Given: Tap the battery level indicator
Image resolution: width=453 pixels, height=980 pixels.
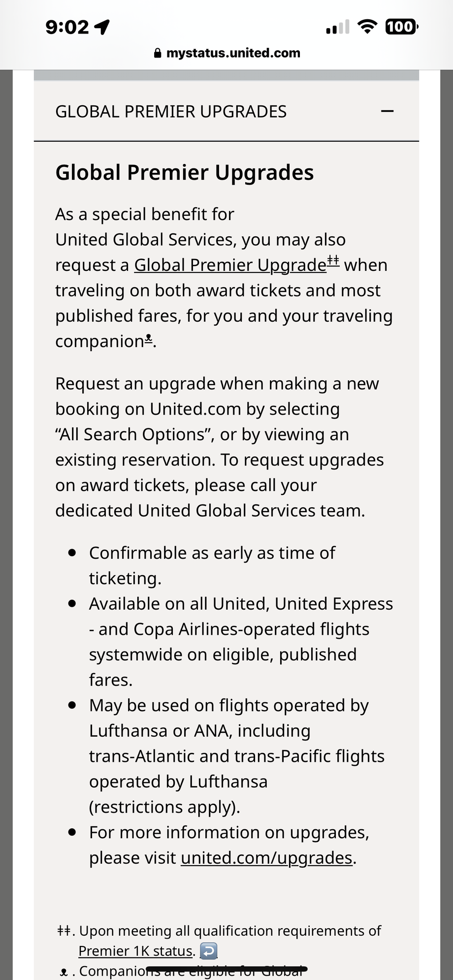Looking at the screenshot, I should click(x=401, y=27).
